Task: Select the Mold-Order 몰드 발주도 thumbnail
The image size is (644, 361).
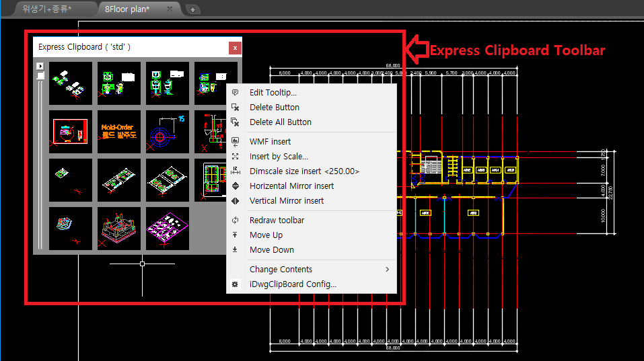Action: click(119, 132)
